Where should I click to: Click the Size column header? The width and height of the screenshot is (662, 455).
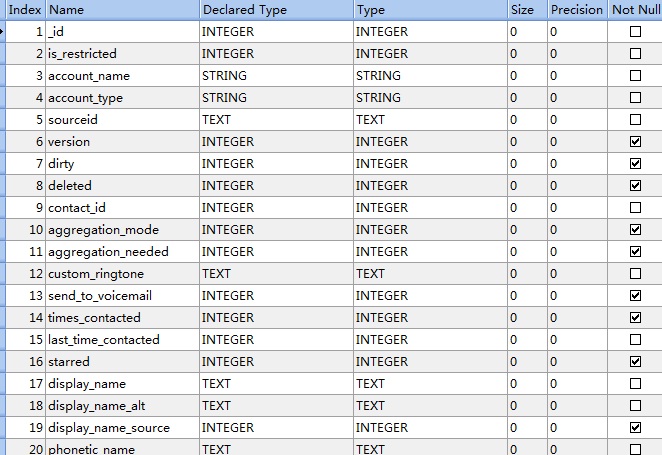click(527, 10)
